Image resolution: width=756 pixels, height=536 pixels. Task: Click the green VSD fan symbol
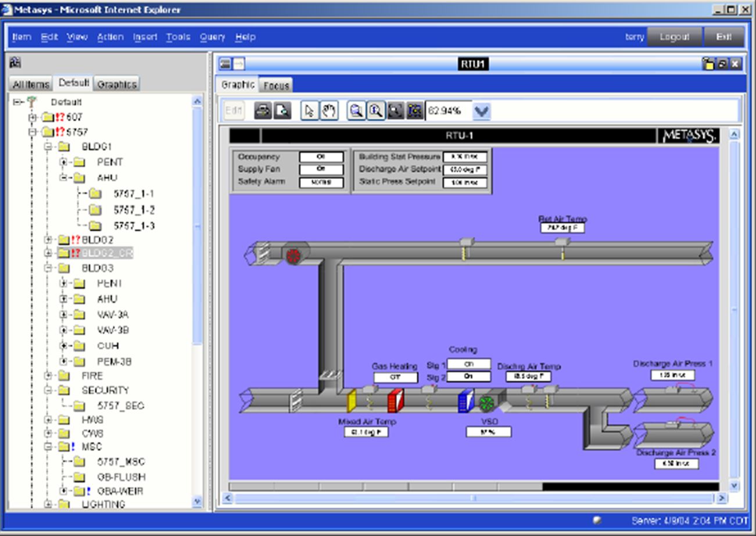click(x=486, y=403)
